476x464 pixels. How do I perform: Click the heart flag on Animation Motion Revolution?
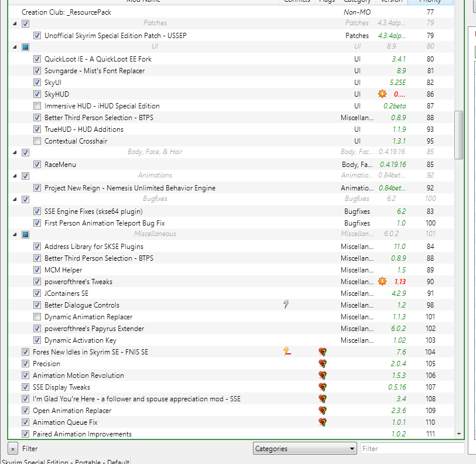[323, 376]
